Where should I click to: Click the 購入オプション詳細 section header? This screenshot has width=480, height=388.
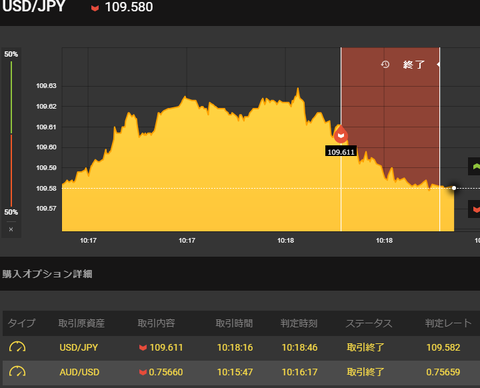coord(47,274)
